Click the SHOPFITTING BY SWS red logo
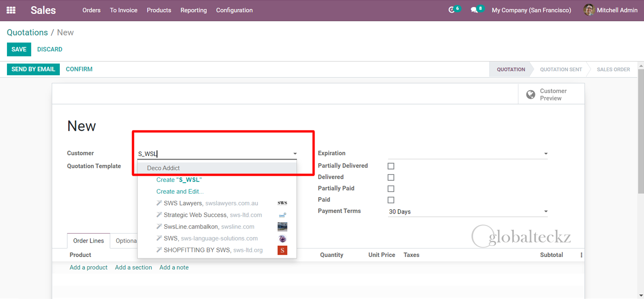The image size is (644, 299). click(x=282, y=250)
